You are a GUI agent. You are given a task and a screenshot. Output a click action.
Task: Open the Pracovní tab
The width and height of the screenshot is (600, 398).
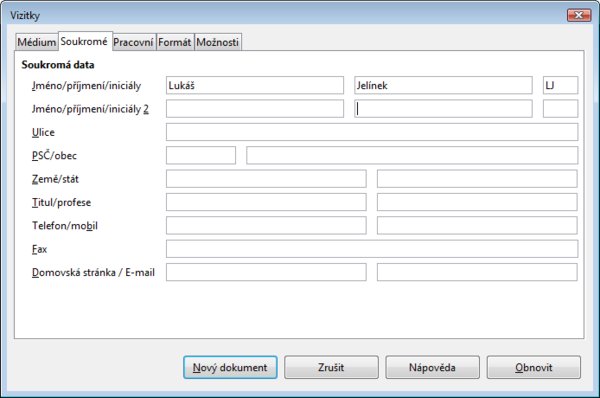[134, 42]
